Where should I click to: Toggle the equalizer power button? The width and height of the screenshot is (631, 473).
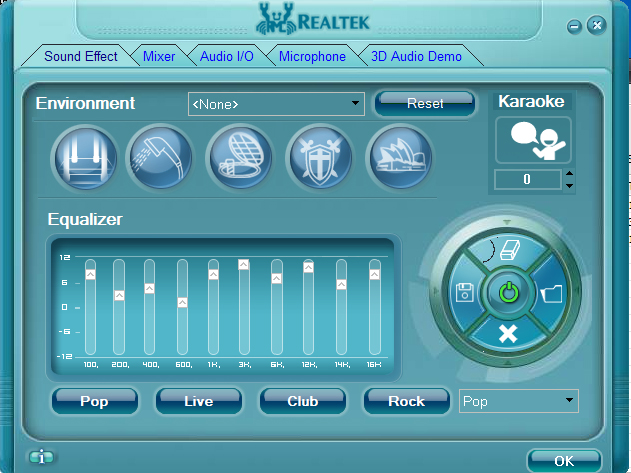[509, 292]
